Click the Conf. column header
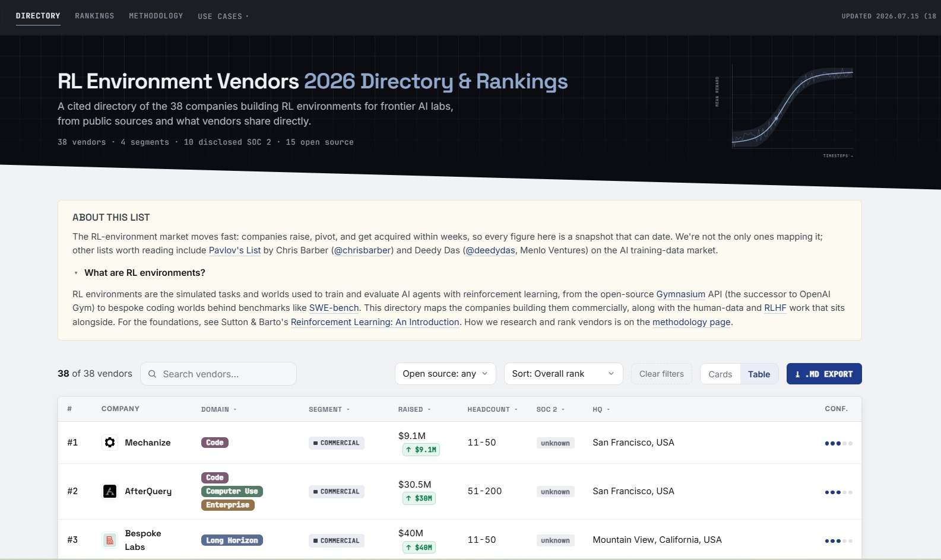 [x=836, y=409]
